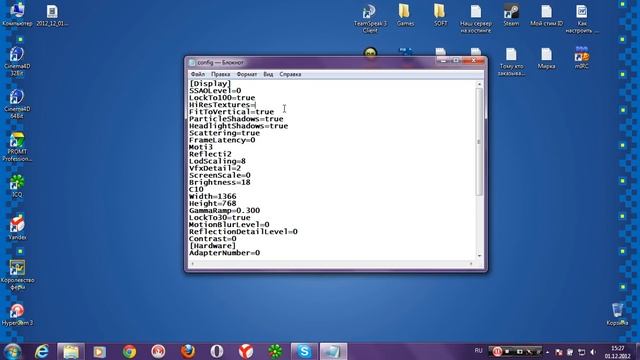Click the red pause button on recorder toolbar
The width and height of the screenshot is (640, 360).
(497, 351)
